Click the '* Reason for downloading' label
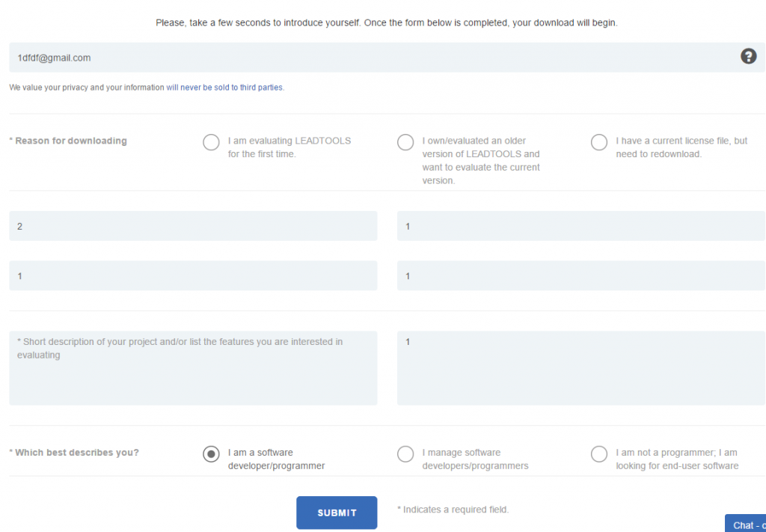This screenshot has width=766, height=532. pos(68,141)
